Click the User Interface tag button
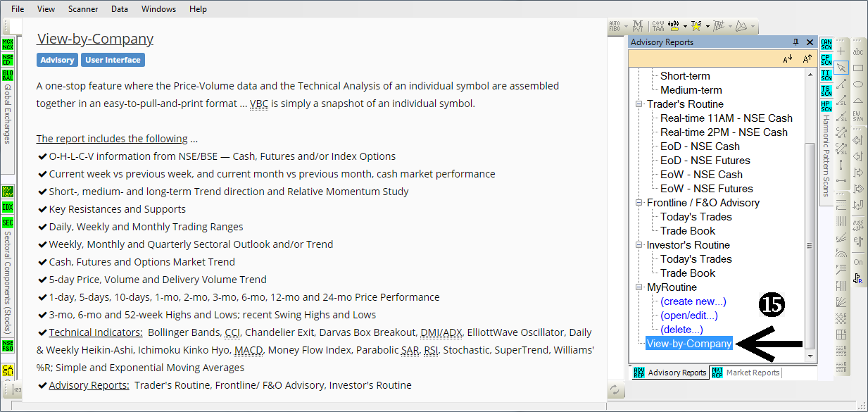The width and height of the screenshot is (868, 412). (x=113, y=60)
